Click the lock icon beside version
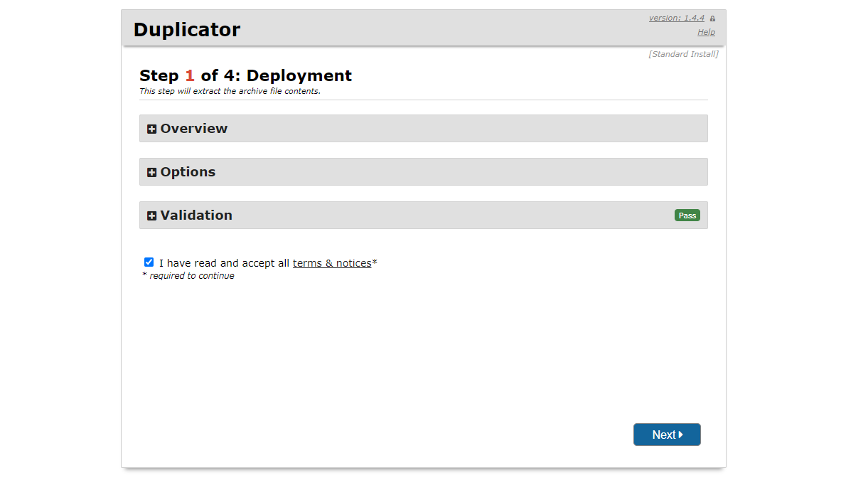The image size is (868, 495). point(712,18)
